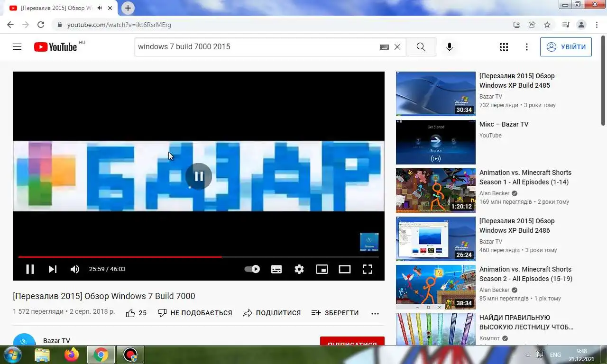Open a new Chrome tab

[x=128, y=8]
